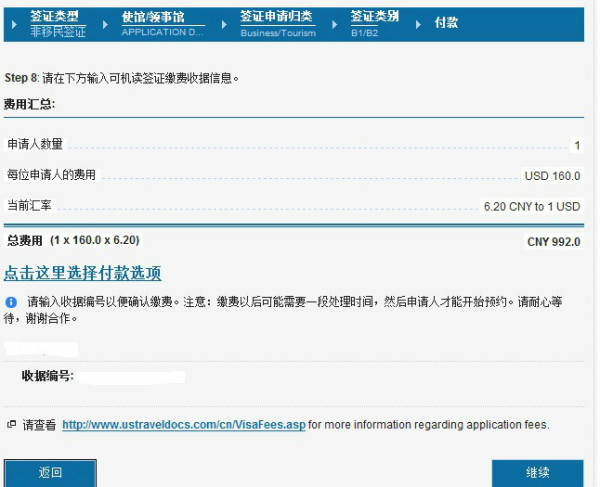Click the arrow icon before 签证类型 step
Image resolution: width=600 pixels, height=487 pixels.
pos(14,23)
